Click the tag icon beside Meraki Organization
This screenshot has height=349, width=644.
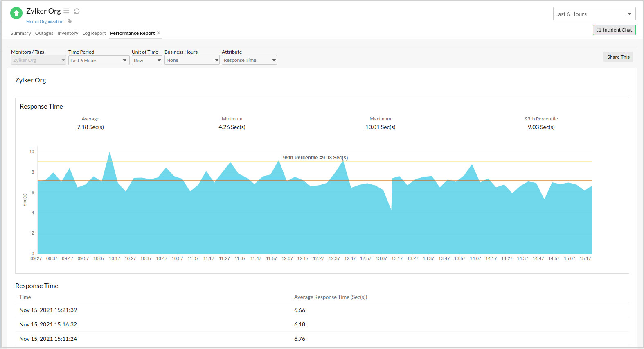tap(70, 21)
